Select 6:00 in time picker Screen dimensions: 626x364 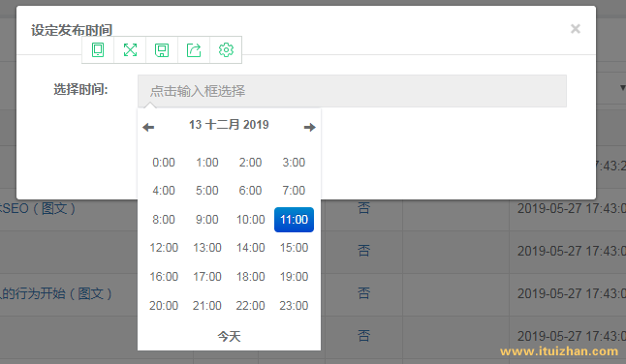(250, 190)
